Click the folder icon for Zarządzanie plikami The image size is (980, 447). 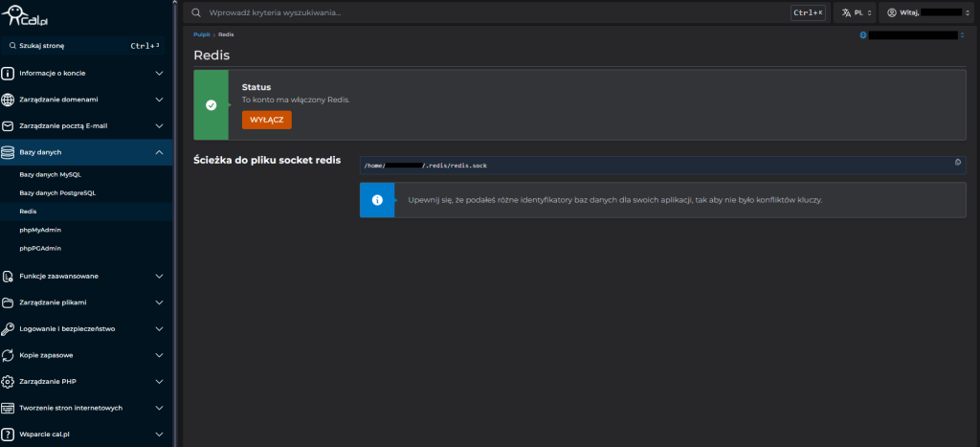(9, 302)
